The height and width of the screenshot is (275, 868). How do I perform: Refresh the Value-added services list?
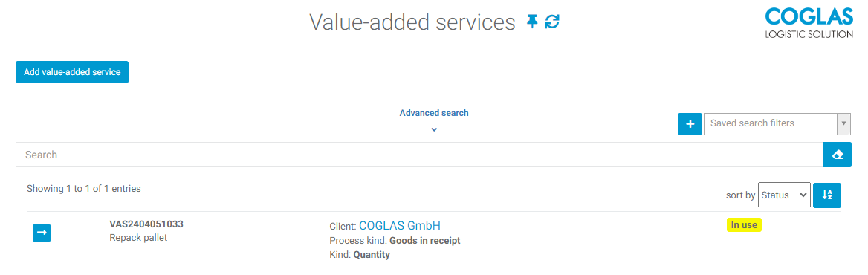tap(552, 22)
